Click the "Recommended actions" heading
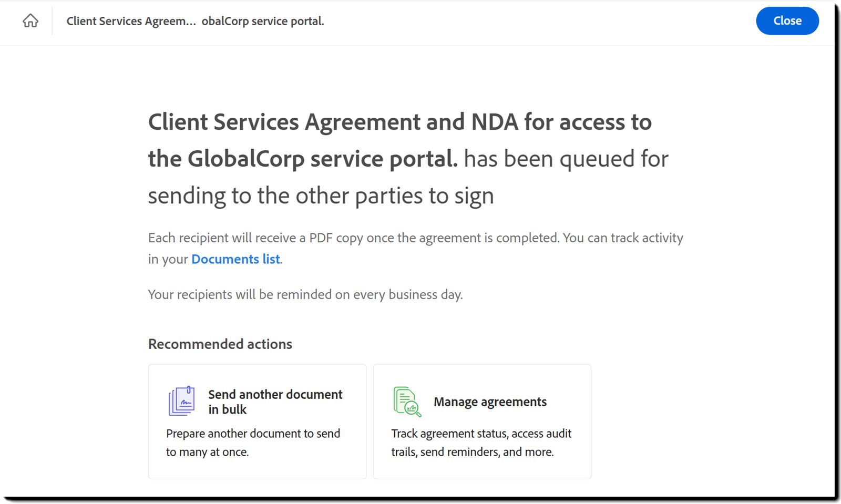 point(220,344)
